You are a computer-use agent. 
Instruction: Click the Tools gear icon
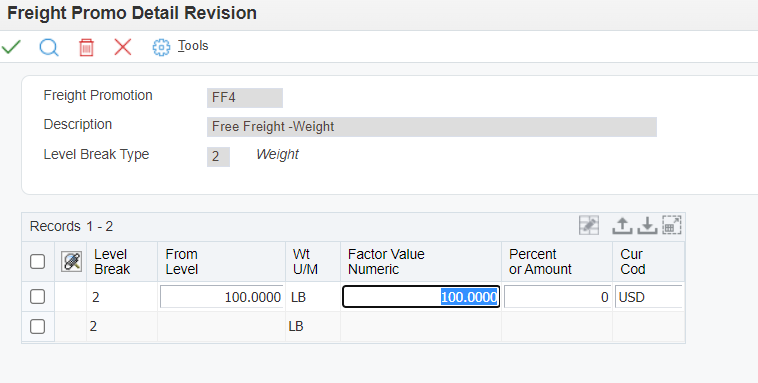tap(161, 47)
